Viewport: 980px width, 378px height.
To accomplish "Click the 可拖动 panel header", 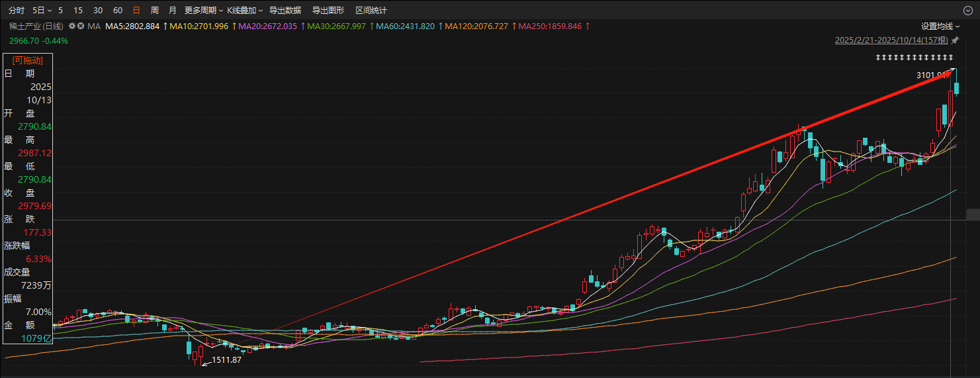I will (28, 60).
